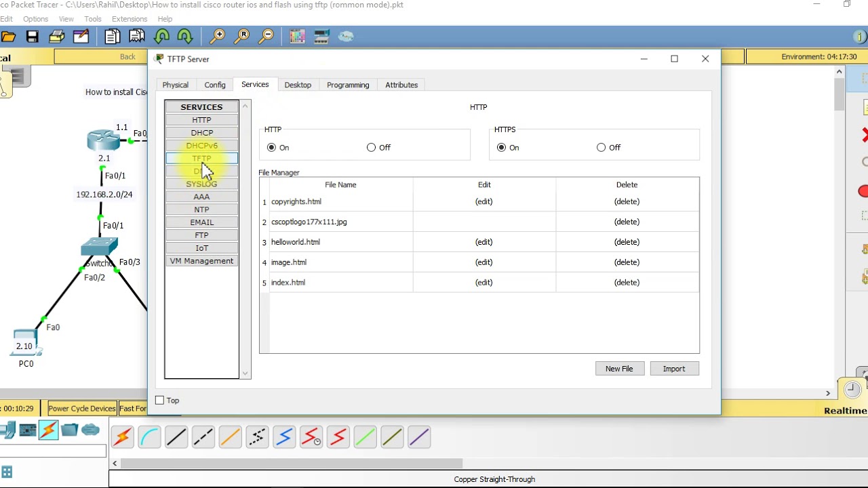
Task: Click the Back button in the workspace bar
Action: [x=127, y=57]
